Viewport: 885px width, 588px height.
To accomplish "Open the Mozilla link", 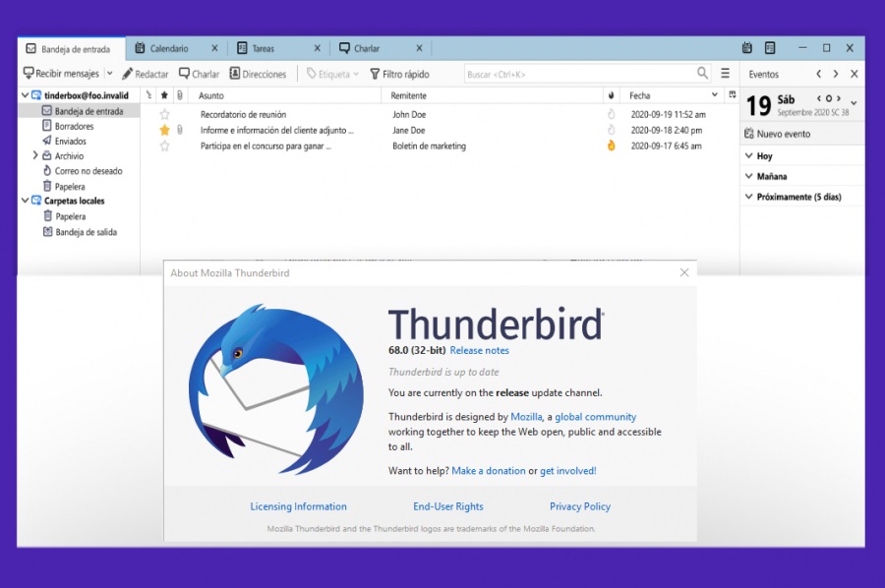I will [526, 417].
